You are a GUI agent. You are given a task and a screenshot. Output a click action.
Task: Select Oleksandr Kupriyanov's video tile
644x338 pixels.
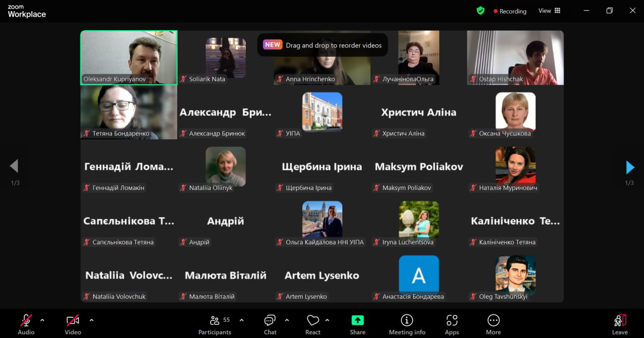pos(129,57)
